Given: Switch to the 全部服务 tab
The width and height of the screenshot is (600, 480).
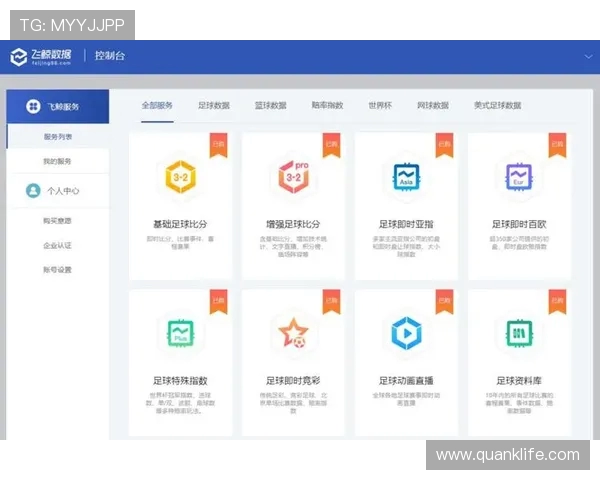Looking at the screenshot, I should [x=157, y=105].
